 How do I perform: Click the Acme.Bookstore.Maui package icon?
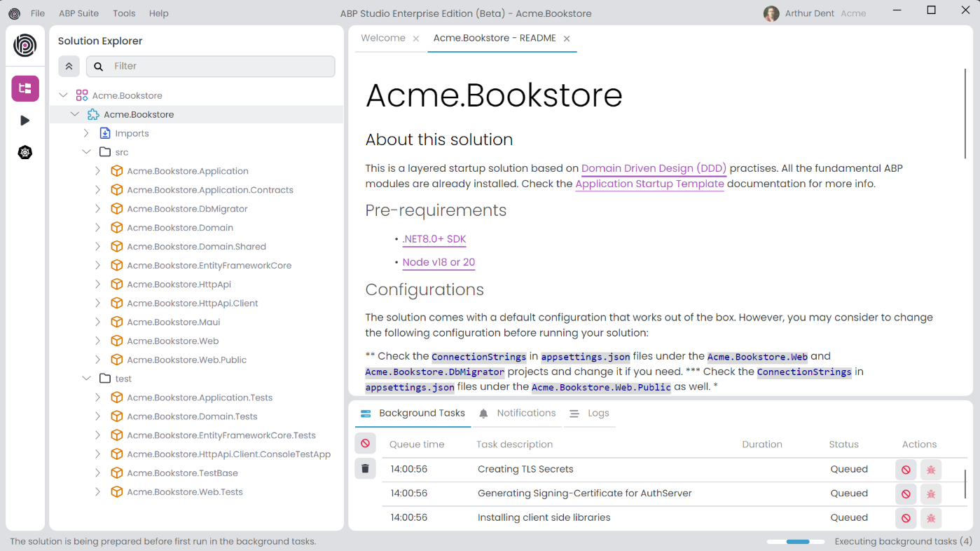point(117,322)
